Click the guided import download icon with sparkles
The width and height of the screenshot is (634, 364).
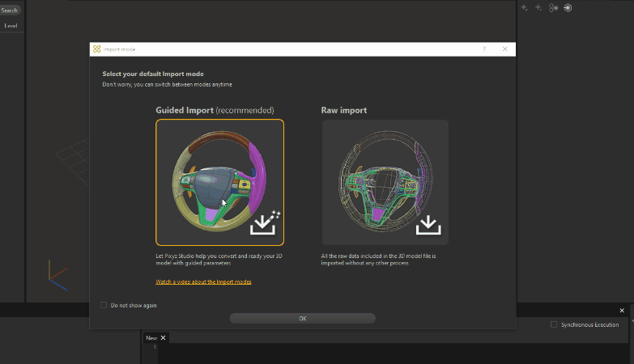263,222
